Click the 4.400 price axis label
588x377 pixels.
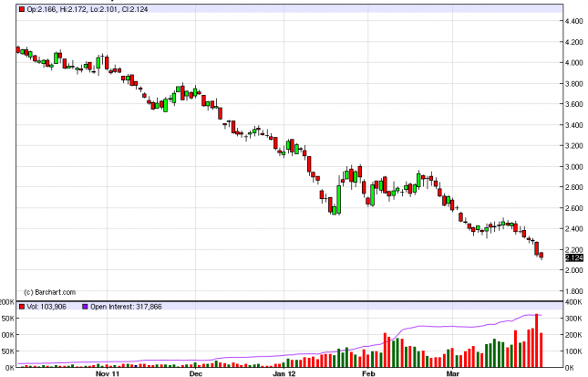tap(573, 21)
